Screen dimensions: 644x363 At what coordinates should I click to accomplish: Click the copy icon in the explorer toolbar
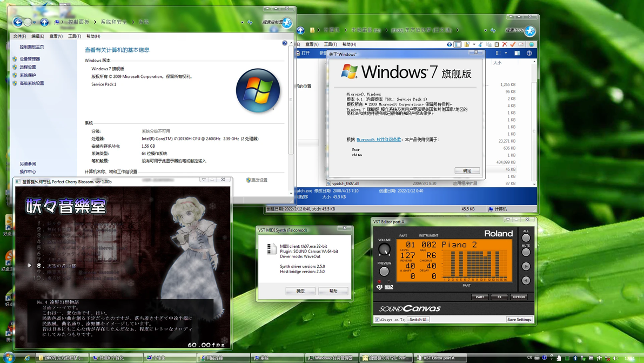coord(489,44)
